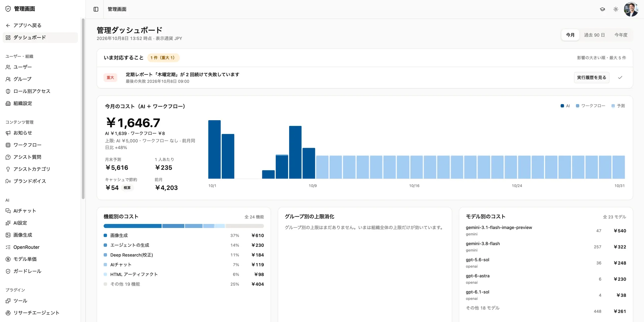The height and width of the screenshot is (322, 644).
Task: Click the 組織設定 building icon
Action: [x=8, y=103]
